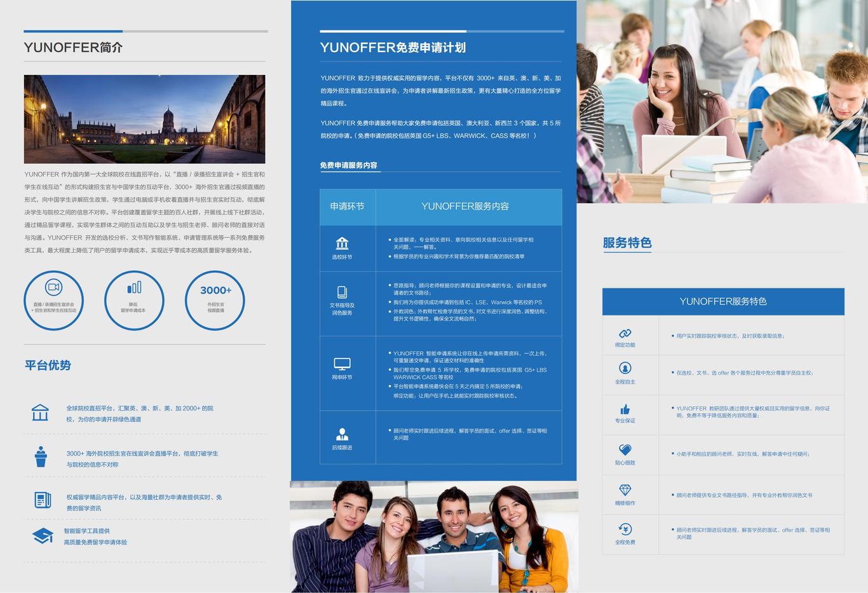Viewport: 868px width, 593px height.
Task: Click the diamond icon above 精修细作
Action: tap(625, 490)
